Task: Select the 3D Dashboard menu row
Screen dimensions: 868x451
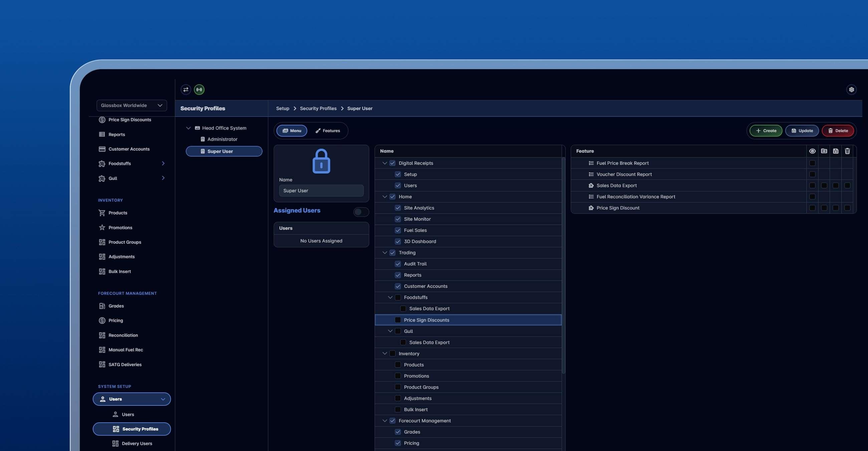Action: [468, 241]
